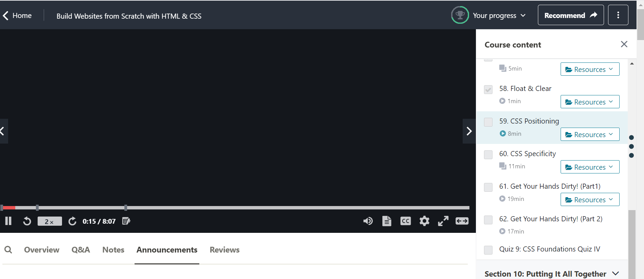644x279 pixels.
Task: Enter fullscreen mode
Action: 443,221
